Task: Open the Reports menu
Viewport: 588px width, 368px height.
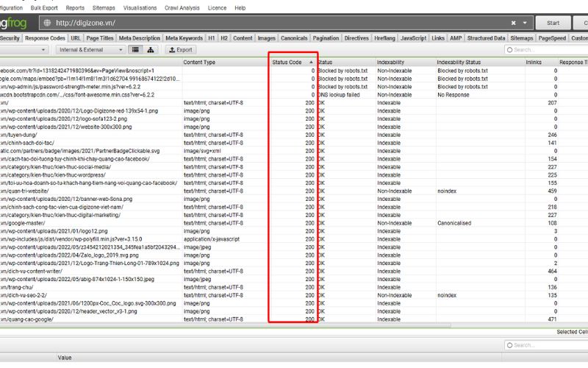Action: coord(75,7)
